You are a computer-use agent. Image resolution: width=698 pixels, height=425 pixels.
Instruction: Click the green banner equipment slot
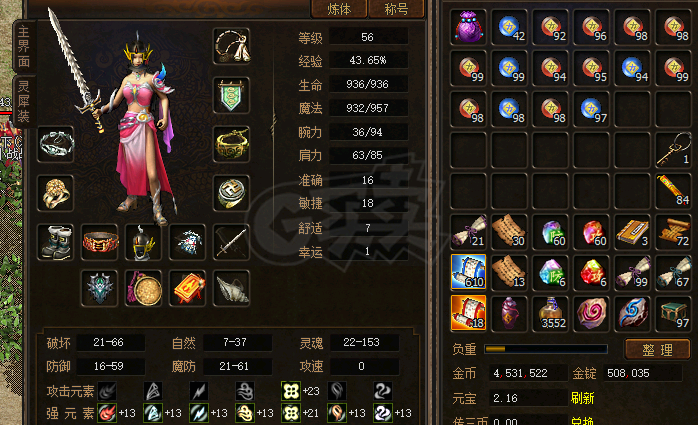pos(231,95)
